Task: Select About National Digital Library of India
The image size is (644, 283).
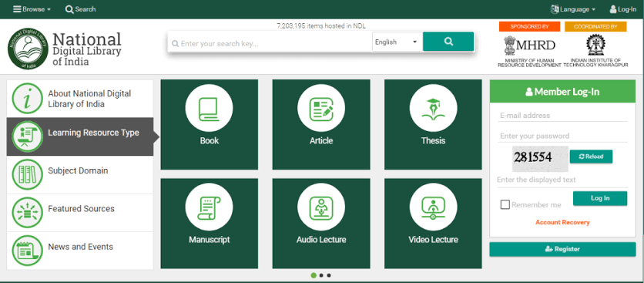Action: coord(80,99)
